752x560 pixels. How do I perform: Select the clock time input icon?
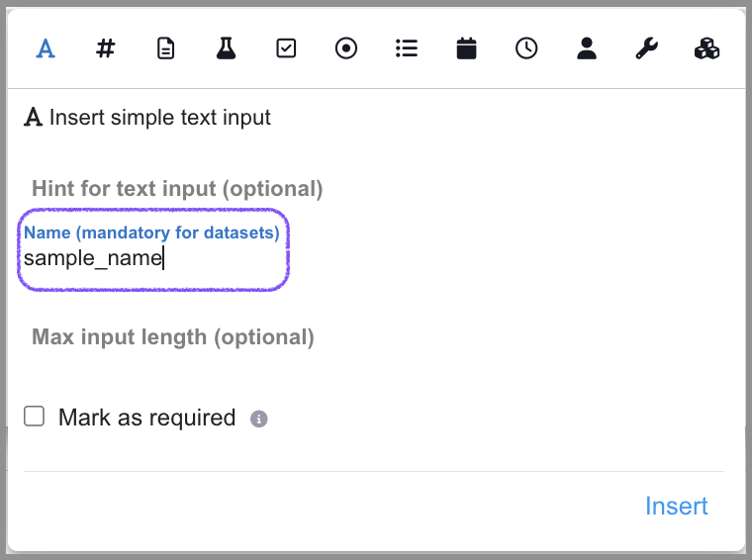click(526, 48)
